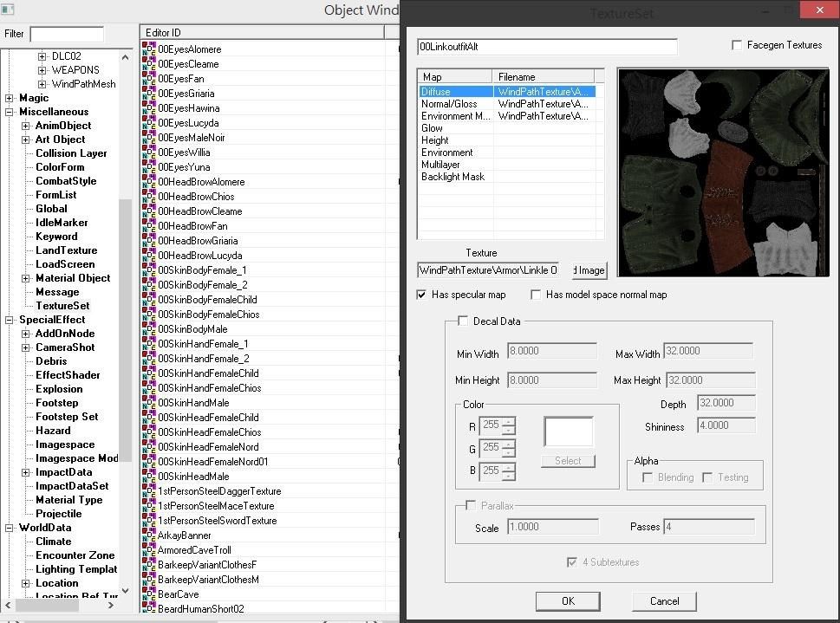Expand the Magic tree category

click(10, 98)
